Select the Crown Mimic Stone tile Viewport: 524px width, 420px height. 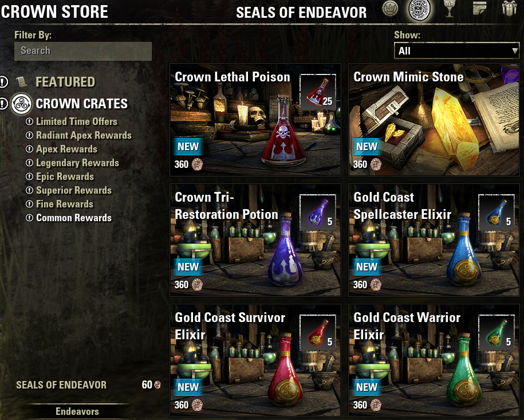click(434, 120)
